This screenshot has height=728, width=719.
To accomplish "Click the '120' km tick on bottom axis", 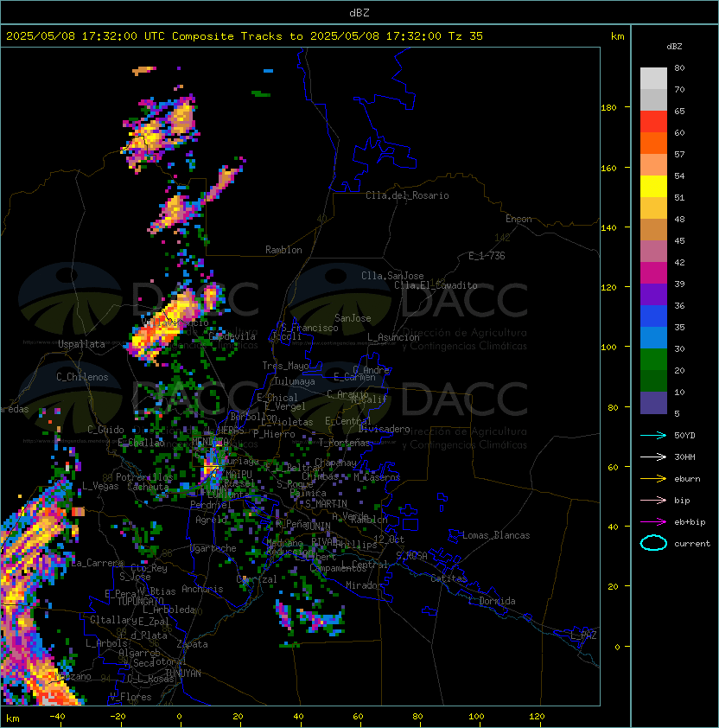I will point(537,717).
